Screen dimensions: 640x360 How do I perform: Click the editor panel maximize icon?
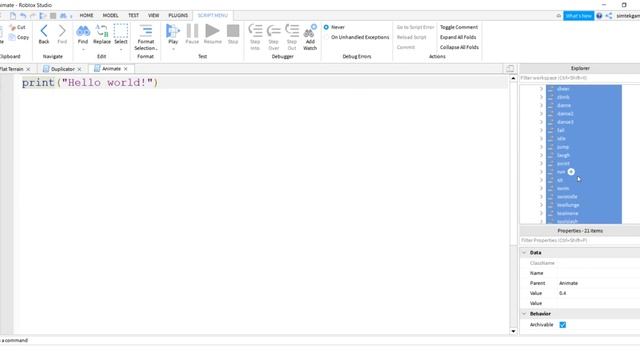[510, 69]
